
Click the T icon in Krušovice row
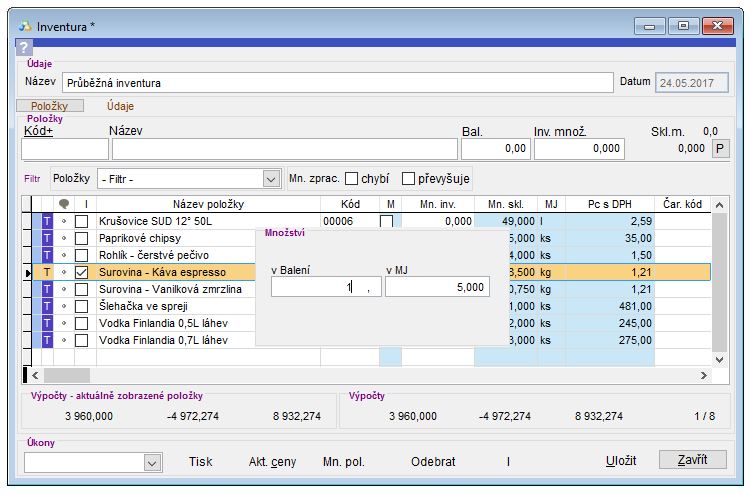coord(45,221)
